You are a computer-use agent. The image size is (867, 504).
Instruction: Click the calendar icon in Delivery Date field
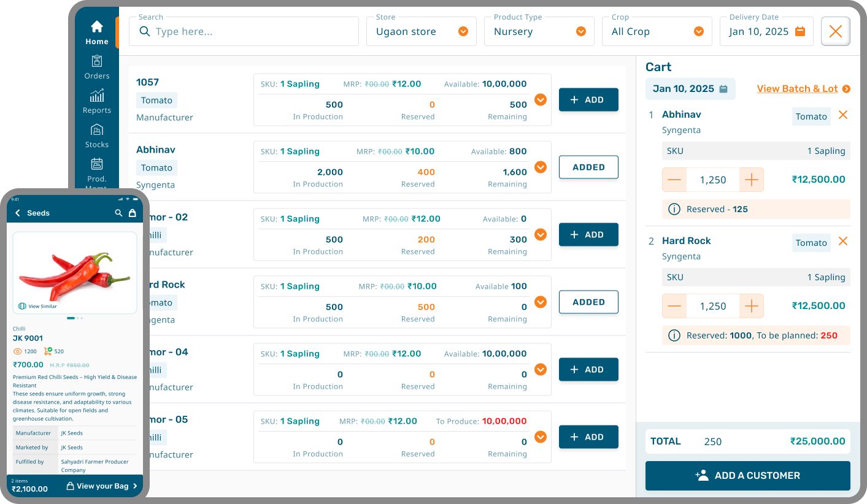[x=800, y=31]
